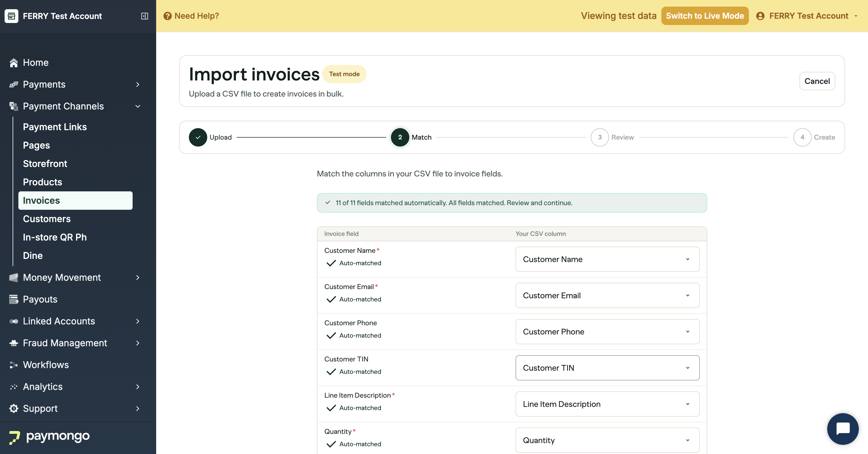The height and width of the screenshot is (454, 868).
Task: Open the FERRY Test Account user dropdown
Action: (808, 16)
